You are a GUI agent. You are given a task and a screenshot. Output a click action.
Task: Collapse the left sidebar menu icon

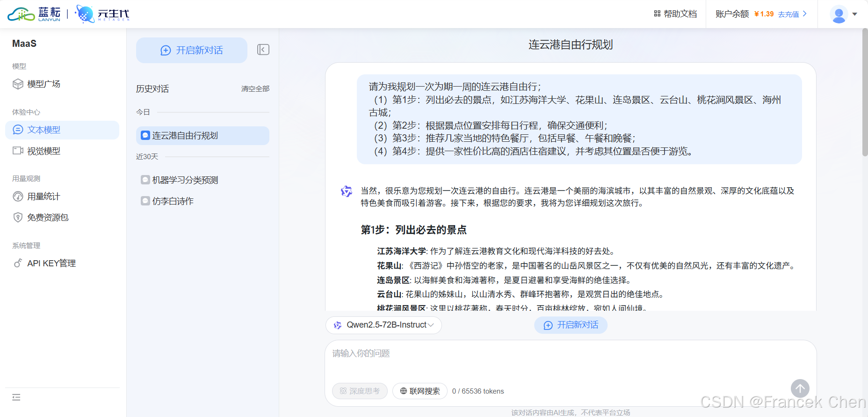[16, 397]
